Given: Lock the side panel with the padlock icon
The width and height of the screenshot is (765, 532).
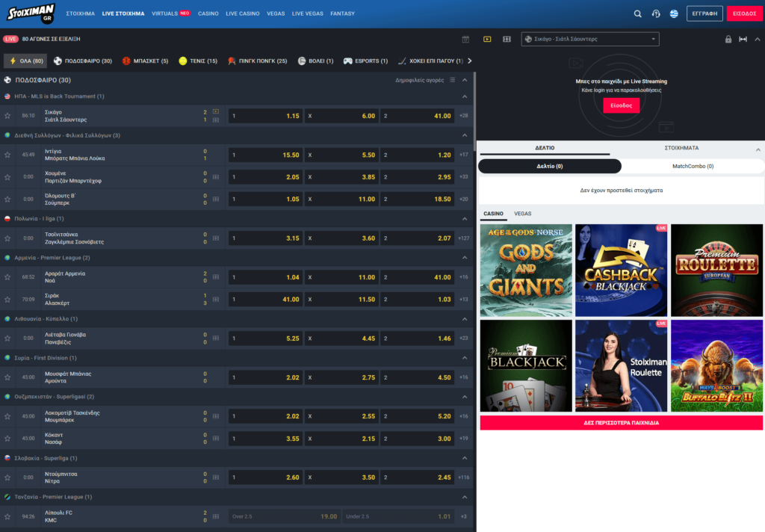Looking at the screenshot, I should [728, 39].
